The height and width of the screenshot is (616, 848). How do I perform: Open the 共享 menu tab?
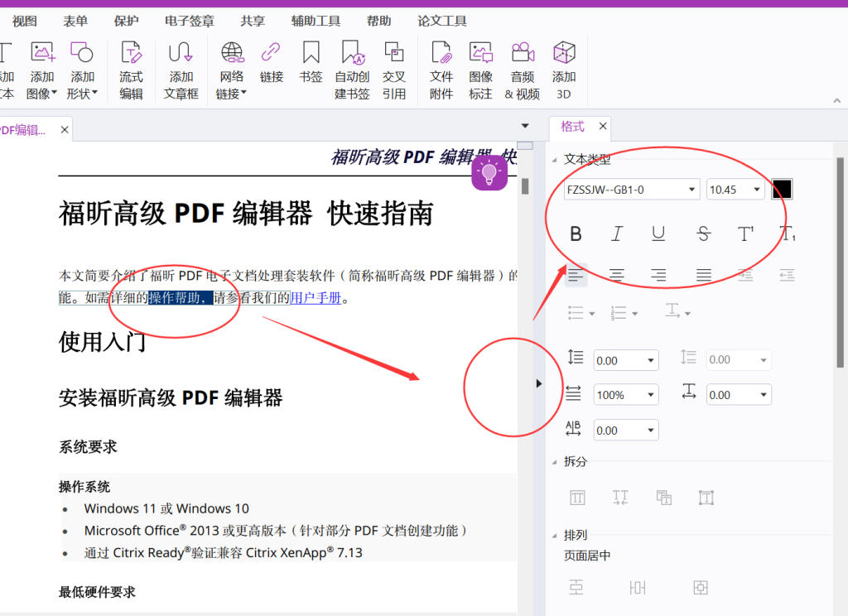(253, 21)
